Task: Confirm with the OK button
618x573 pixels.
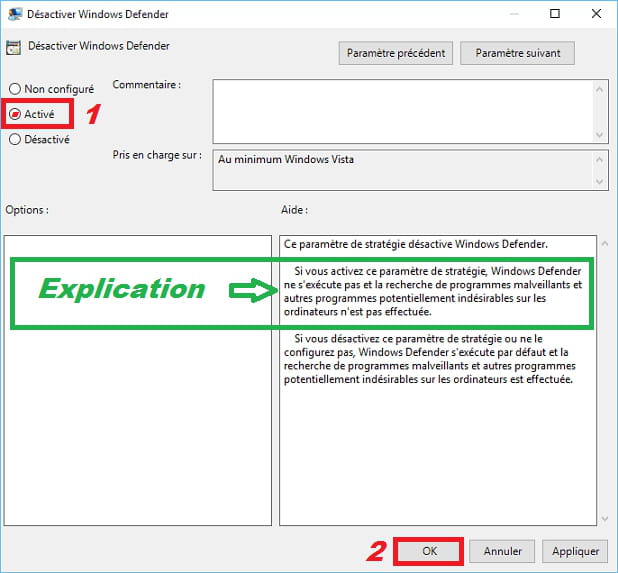Action: (x=429, y=551)
